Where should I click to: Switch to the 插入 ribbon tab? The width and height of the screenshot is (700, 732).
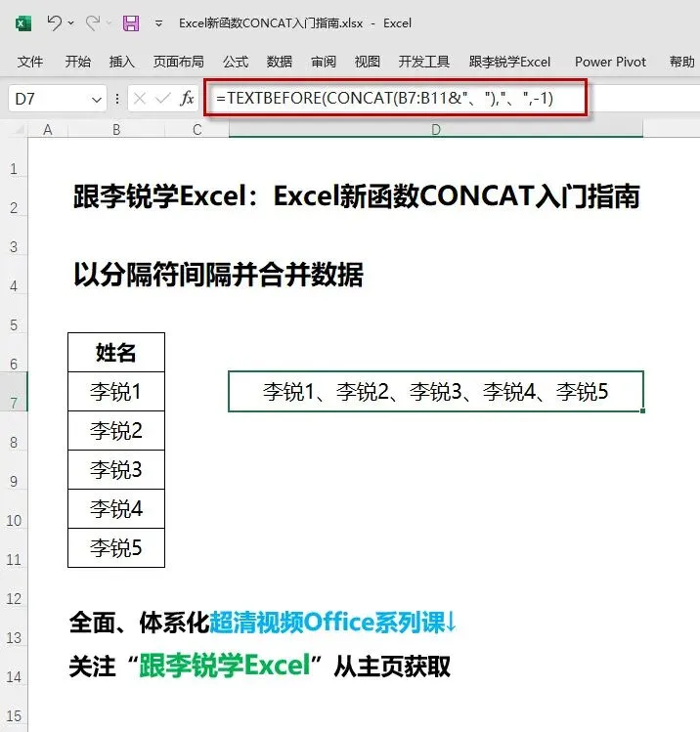tap(121, 62)
